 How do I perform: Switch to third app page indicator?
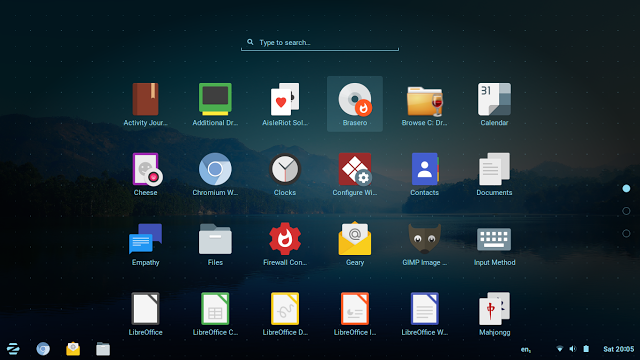pyautogui.click(x=626, y=233)
